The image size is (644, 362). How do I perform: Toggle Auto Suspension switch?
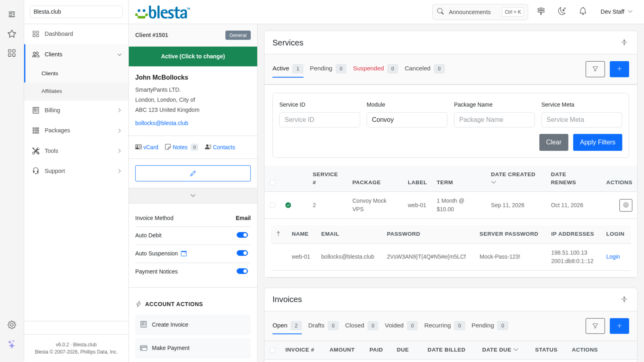(242, 253)
